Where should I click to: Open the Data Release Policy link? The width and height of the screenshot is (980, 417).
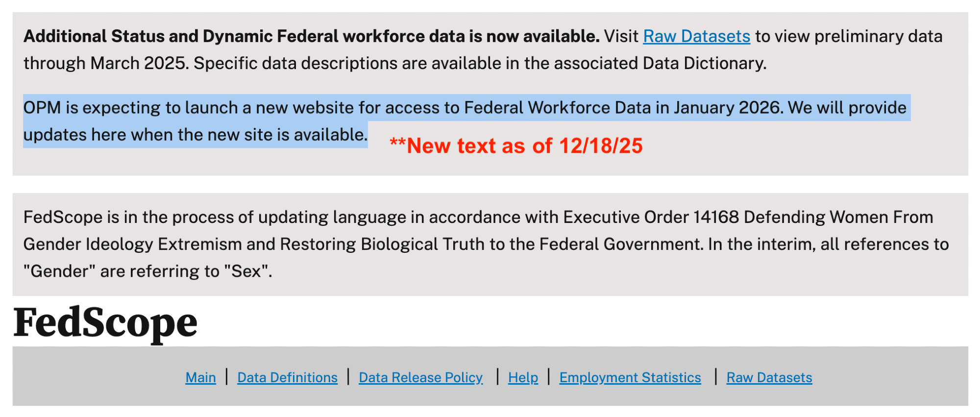point(420,377)
